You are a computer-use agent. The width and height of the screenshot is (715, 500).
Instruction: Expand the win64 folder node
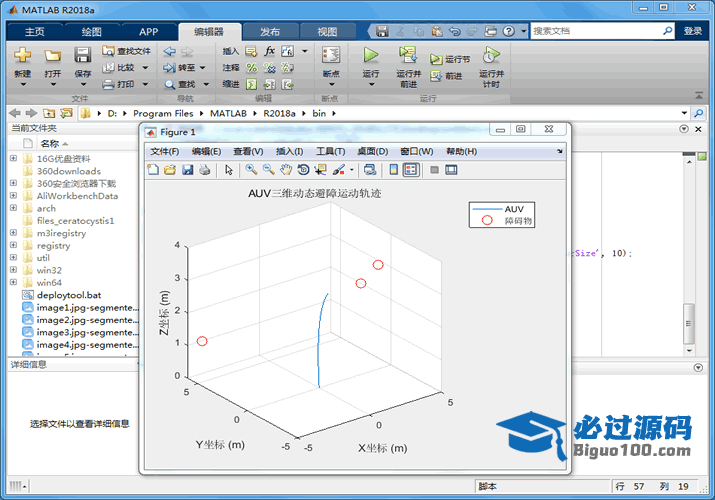pyautogui.click(x=13, y=283)
